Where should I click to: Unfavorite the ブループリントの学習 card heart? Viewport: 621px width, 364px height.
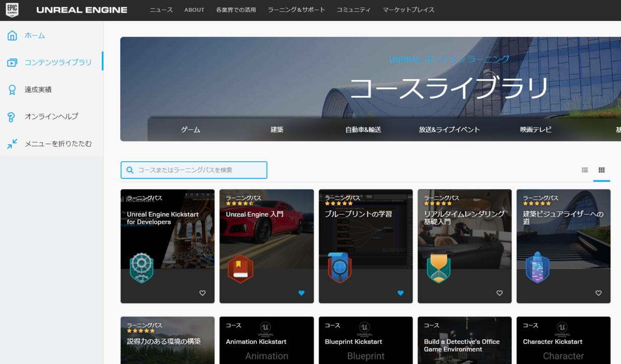pos(400,293)
